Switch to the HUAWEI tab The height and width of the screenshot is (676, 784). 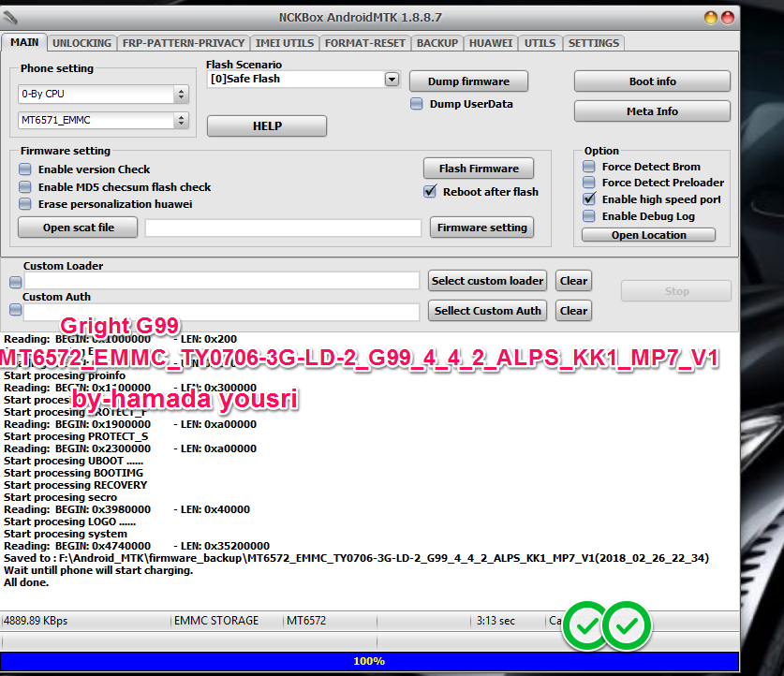491,43
